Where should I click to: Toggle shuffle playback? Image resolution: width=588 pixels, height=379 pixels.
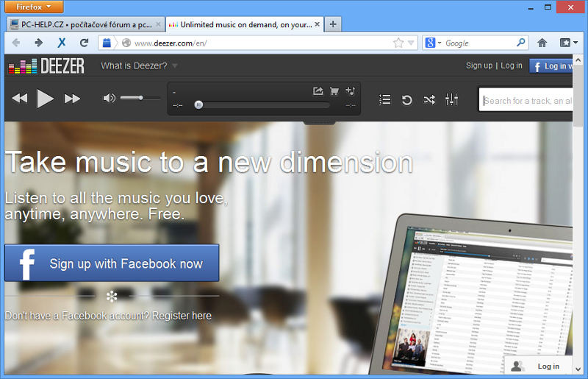tap(429, 99)
